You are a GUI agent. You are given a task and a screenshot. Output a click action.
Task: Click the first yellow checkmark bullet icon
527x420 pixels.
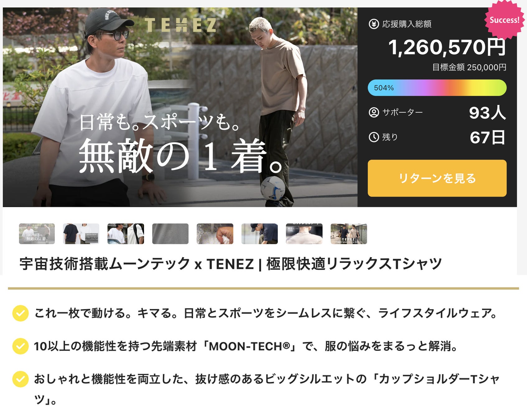pos(21,313)
